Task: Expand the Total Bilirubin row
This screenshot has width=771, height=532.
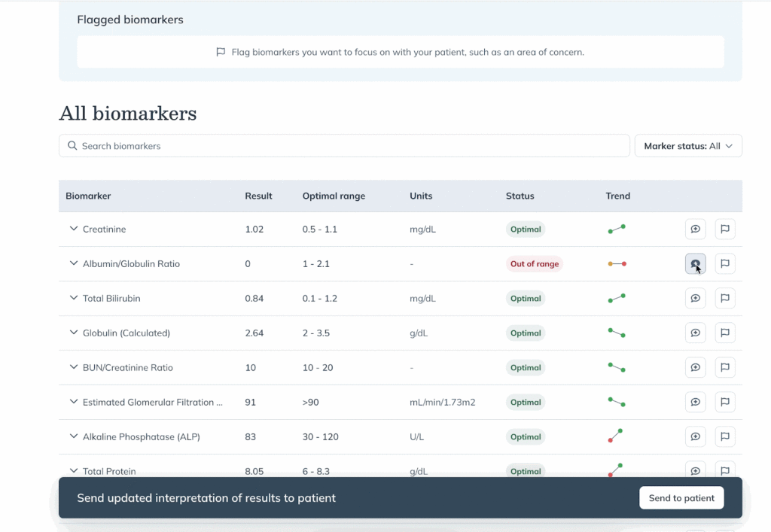Action: 73,298
